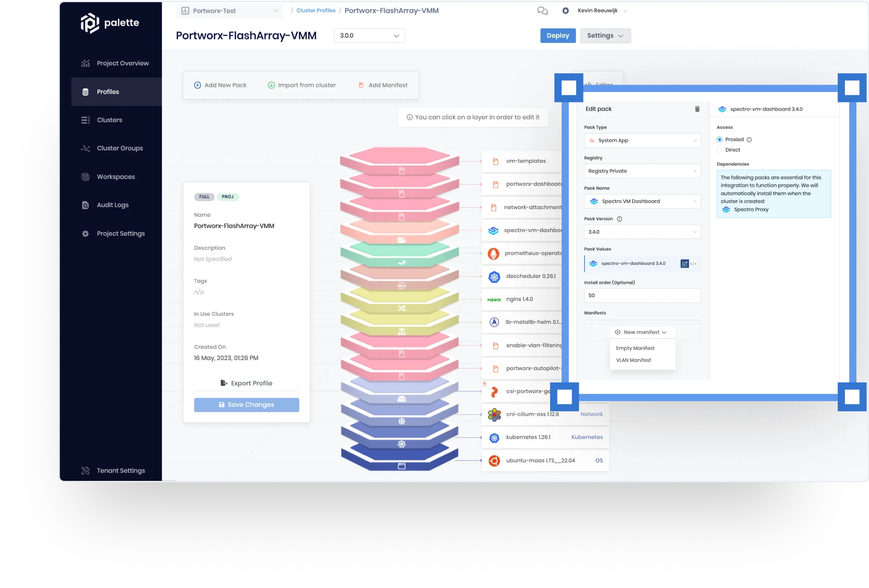869x588 pixels.
Task: Select the bottom dark blue OS hexagon layer
Action: click(x=399, y=458)
